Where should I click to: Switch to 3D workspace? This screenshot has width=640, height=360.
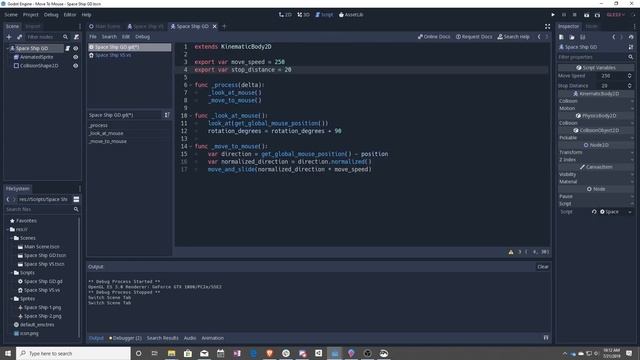coord(303,15)
